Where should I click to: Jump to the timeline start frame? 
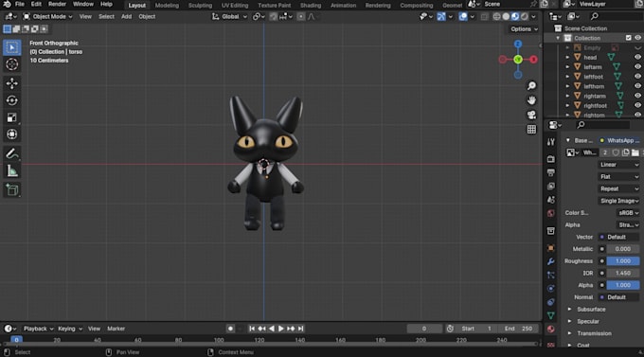pos(252,329)
